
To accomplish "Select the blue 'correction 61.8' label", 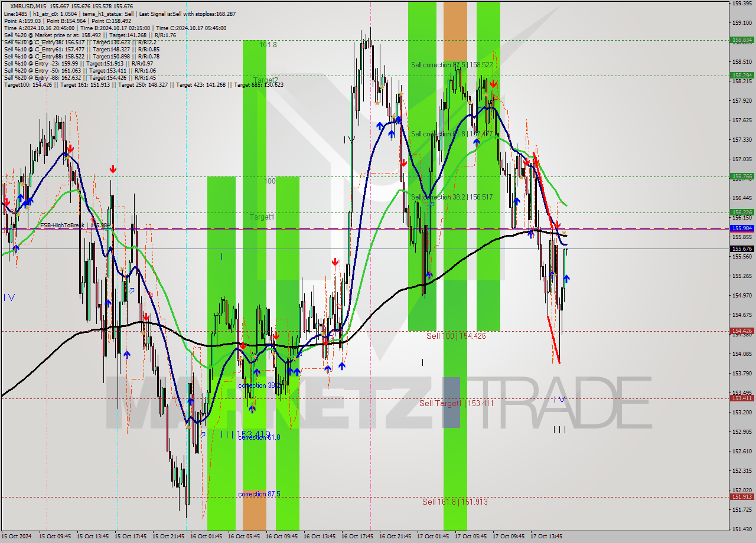I will coord(259,437).
